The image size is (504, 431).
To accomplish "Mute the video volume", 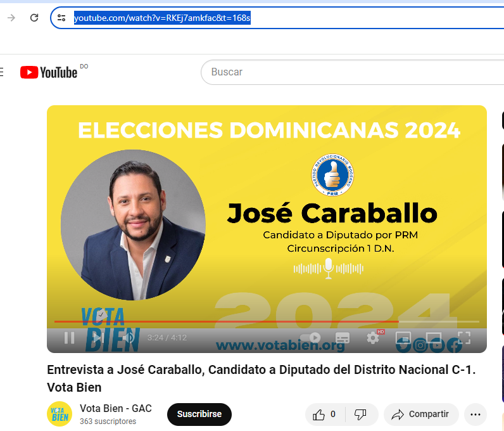I will 129,338.
